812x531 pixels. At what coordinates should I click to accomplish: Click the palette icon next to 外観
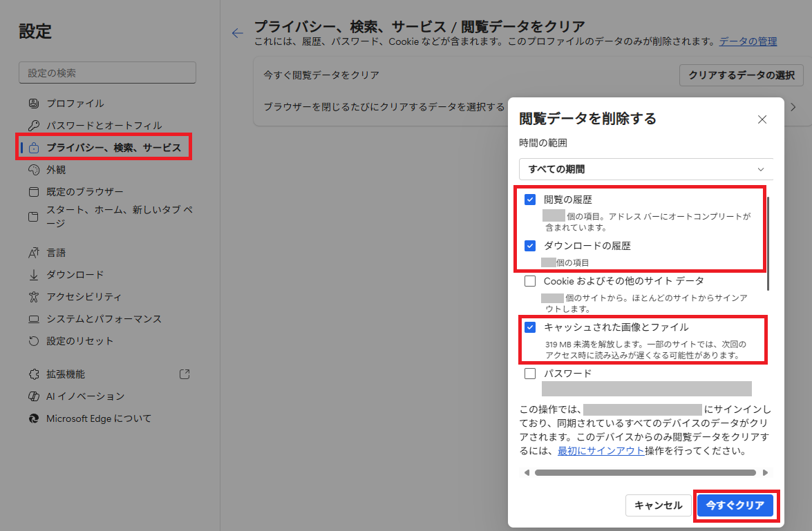34,170
